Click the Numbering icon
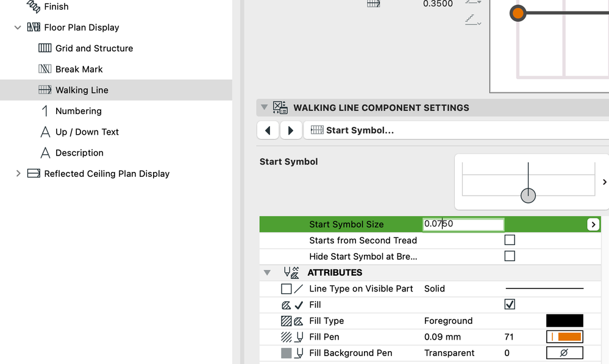Screen dimensions: 609x364 point(45,111)
